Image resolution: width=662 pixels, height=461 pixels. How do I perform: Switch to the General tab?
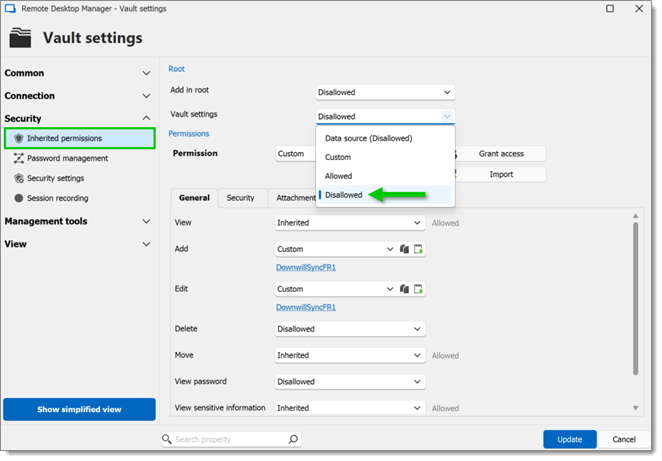click(194, 198)
